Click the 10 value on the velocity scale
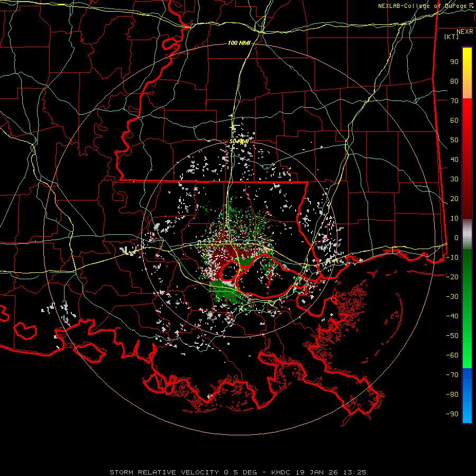The height and width of the screenshot is (476, 476). pyautogui.click(x=454, y=218)
